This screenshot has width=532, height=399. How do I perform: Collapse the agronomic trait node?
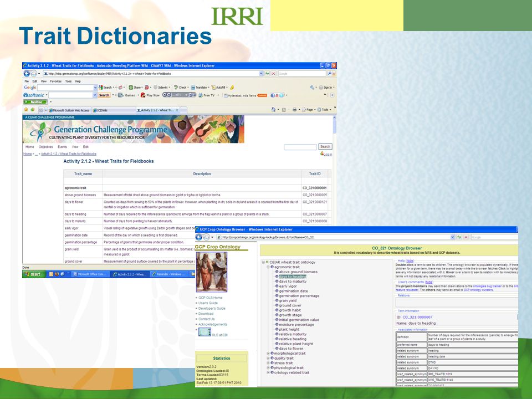[x=268, y=267]
